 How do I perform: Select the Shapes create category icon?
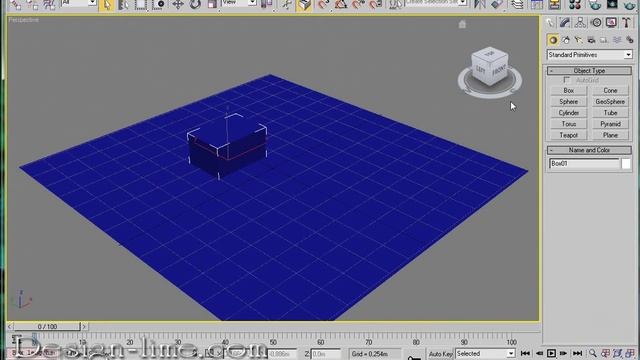point(566,40)
